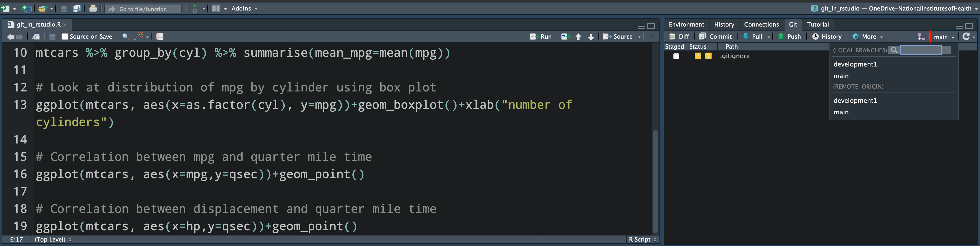The width and height of the screenshot is (980, 246).
Task: Click Show in new window icon
Action: click(36, 37)
